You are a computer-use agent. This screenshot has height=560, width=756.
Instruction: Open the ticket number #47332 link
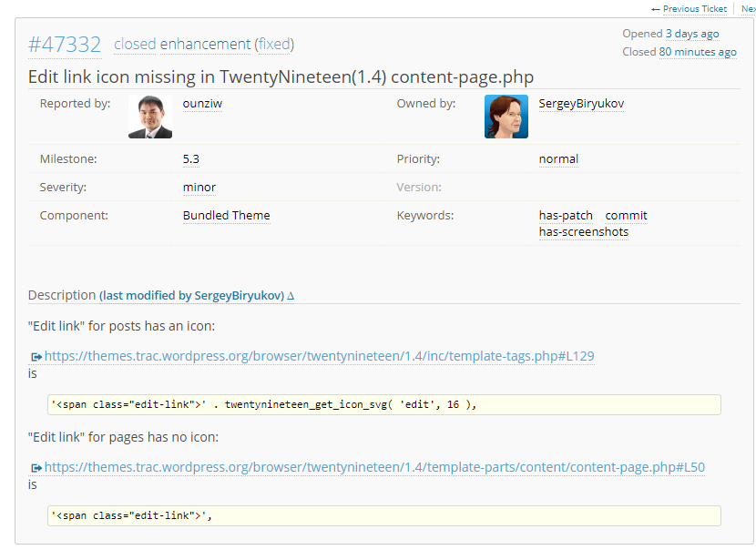pyautogui.click(x=65, y=45)
